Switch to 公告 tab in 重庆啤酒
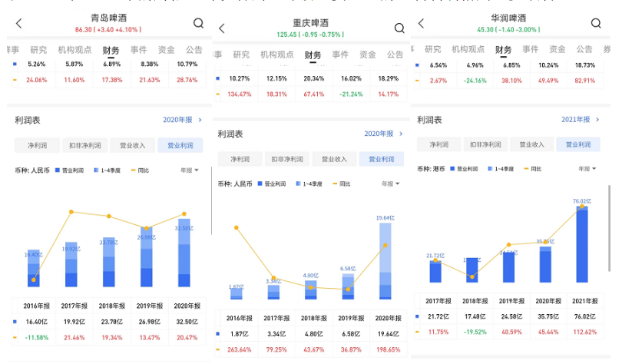 pyautogui.click(x=395, y=55)
